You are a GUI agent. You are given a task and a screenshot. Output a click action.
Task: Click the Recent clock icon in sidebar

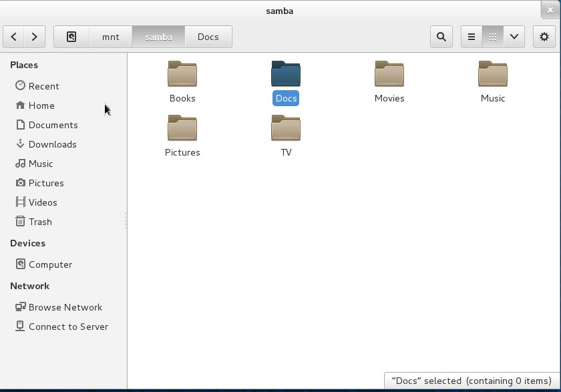click(21, 85)
